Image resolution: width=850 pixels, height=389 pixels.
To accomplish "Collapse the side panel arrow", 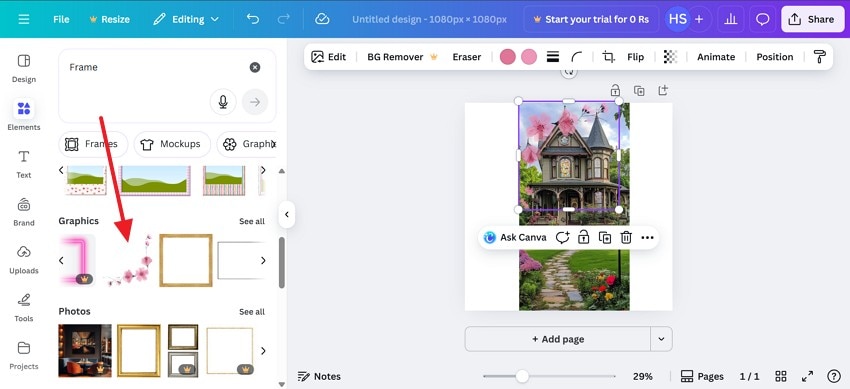I will (x=287, y=215).
